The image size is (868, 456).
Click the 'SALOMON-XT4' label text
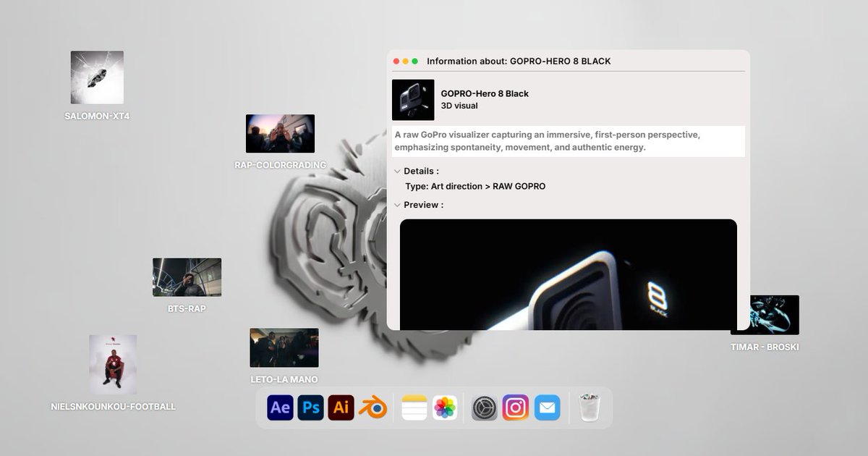pyautogui.click(x=97, y=116)
